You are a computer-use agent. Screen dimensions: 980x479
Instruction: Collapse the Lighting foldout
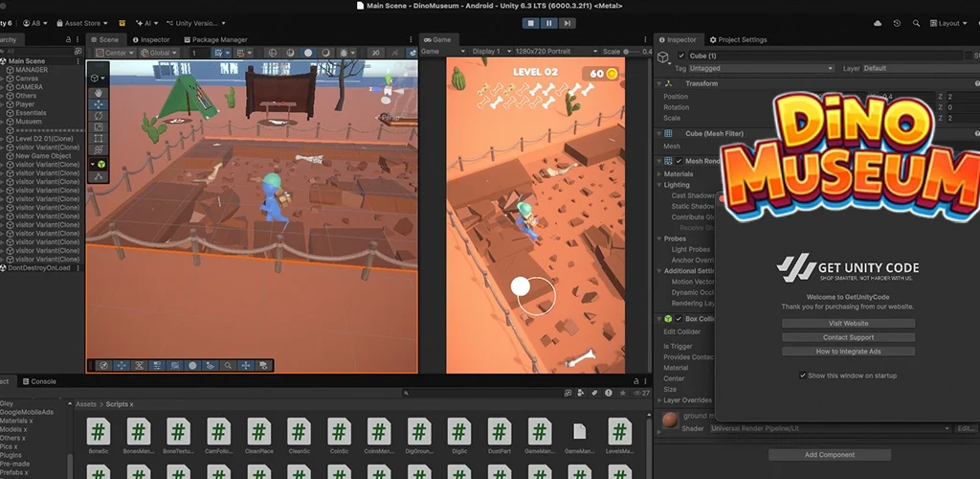659,185
